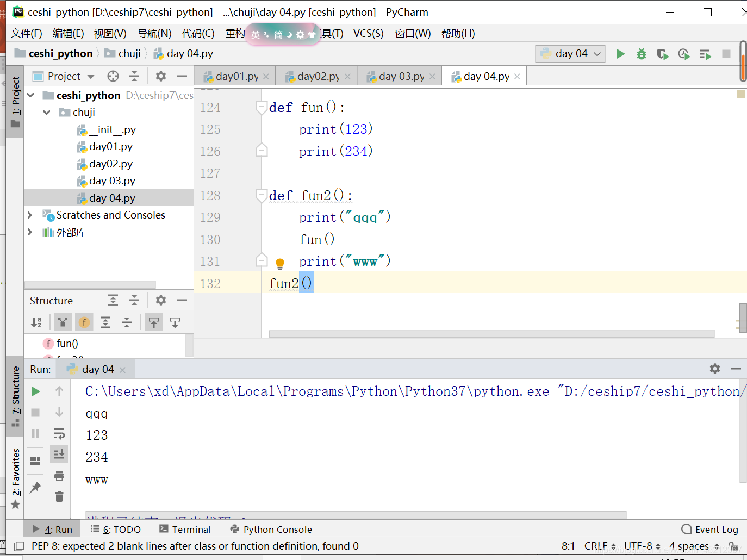Expand the 外部库 node
Image resolution: width=747 pixels, height=560 pixels.
30,232
